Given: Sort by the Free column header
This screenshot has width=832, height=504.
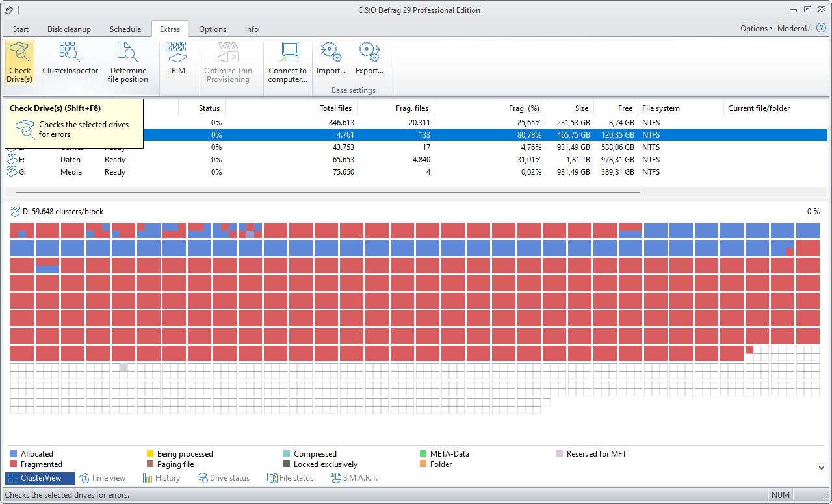Looking at the screenshot, I should coord(615,108).
